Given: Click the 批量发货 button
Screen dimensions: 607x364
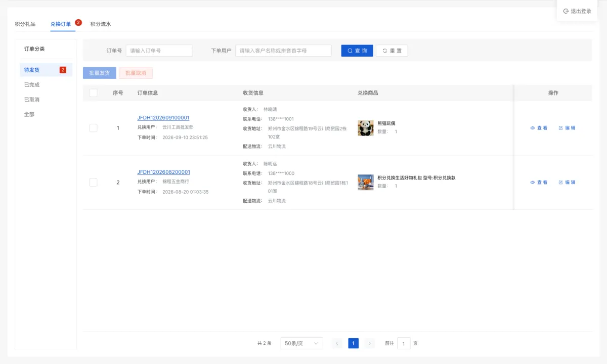Looking at the screenshot, I should point(100,73).
